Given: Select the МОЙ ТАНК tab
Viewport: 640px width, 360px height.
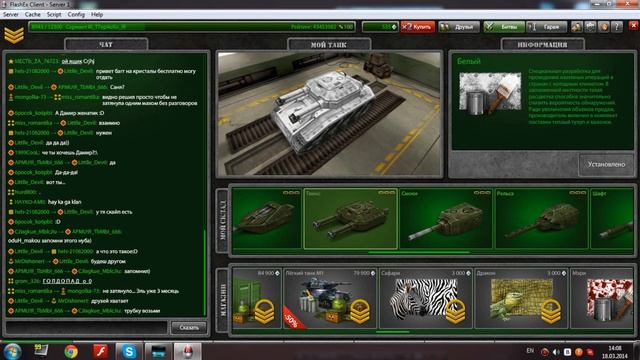Looking at the screenshot, I should tap(329, 44).
